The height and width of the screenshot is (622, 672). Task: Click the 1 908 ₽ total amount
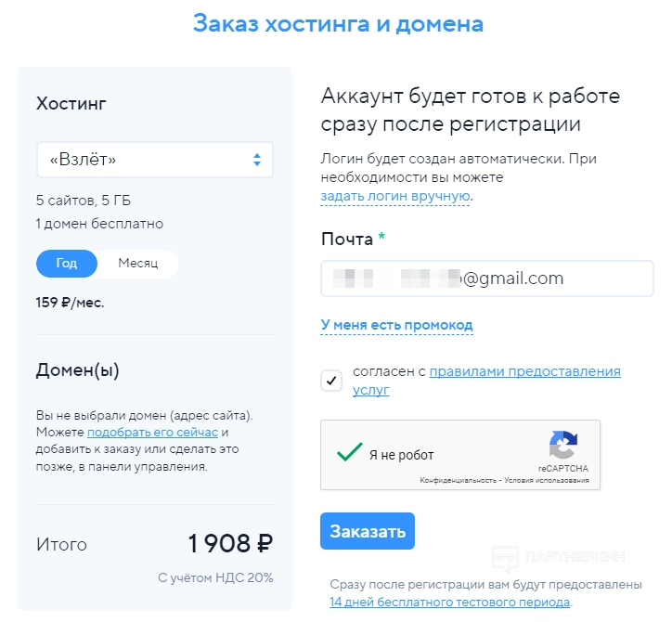click(230, 544)
